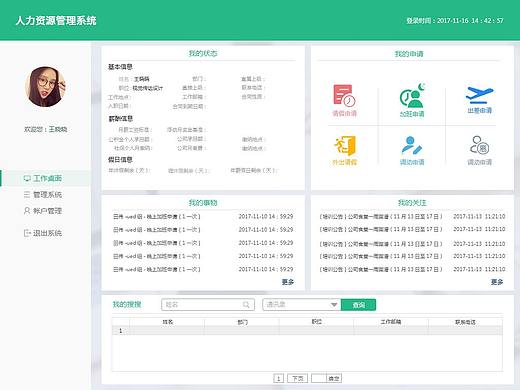Click the 我的状态 panel title
Image resolution: width=520 pixels, height=390 pixels.
[203, 53]
